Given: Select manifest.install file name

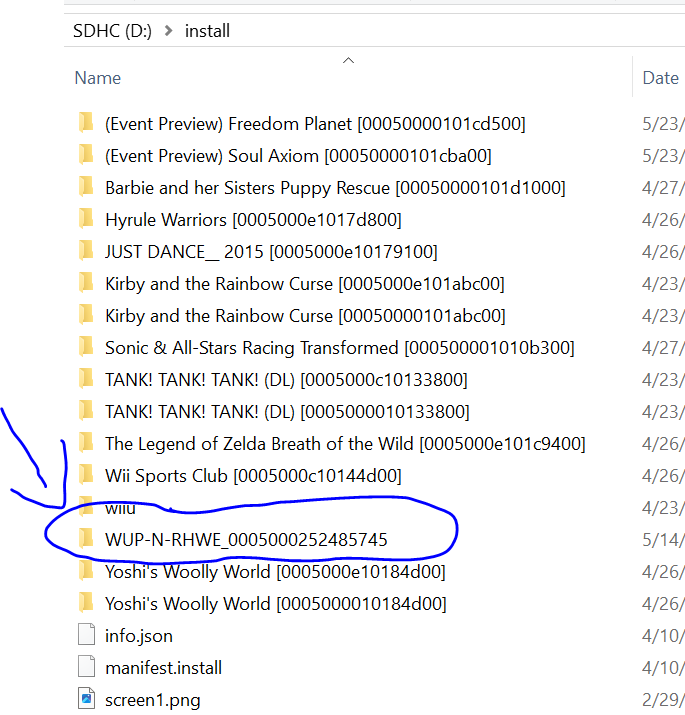Looking at the screenshot, I should pos(163,668).
